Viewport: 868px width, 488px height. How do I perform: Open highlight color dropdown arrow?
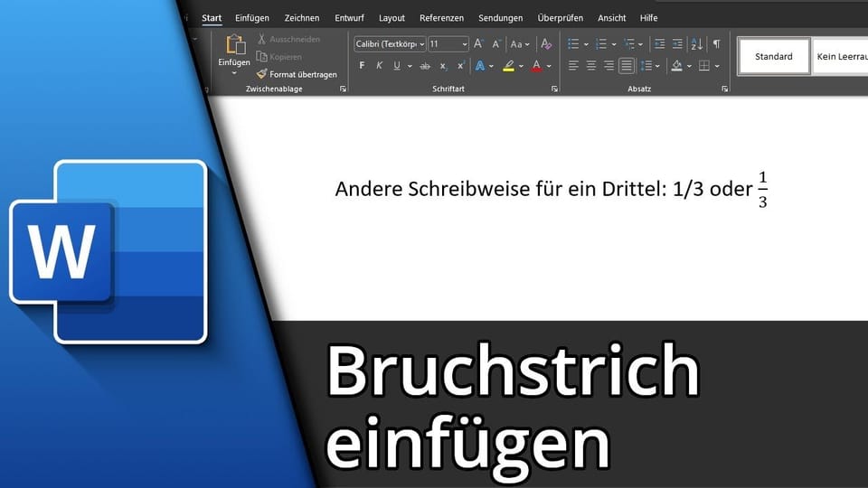[521, 66]
